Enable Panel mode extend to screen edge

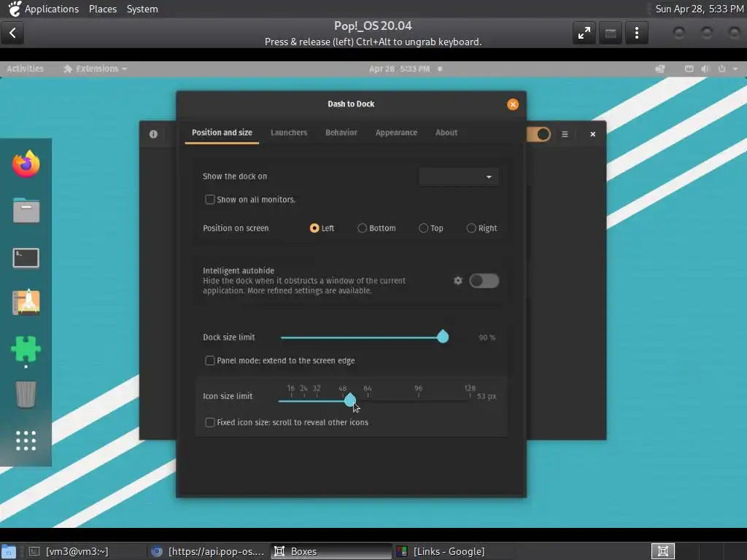click(x=209, y=360)
